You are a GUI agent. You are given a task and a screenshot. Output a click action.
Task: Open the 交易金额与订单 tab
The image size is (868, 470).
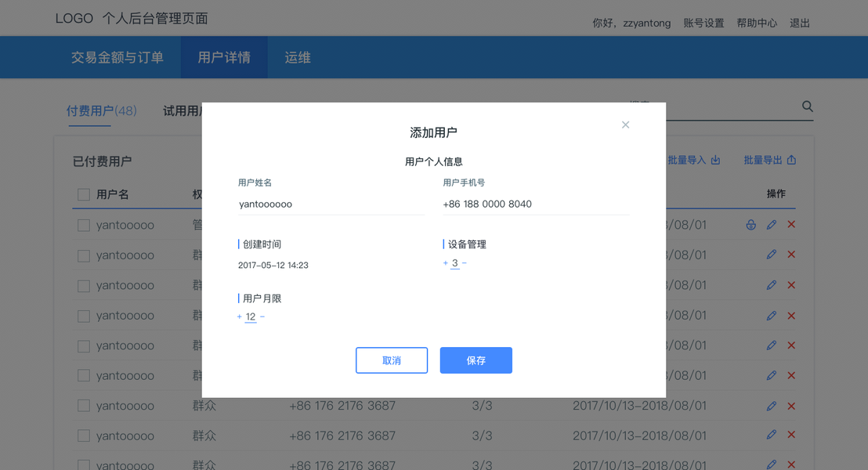118,57
